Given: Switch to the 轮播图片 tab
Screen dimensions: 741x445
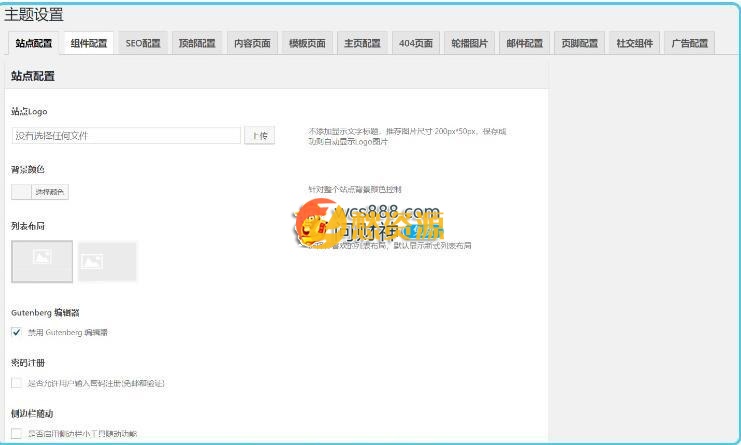Looking at the screenshot, I should 470,43.
